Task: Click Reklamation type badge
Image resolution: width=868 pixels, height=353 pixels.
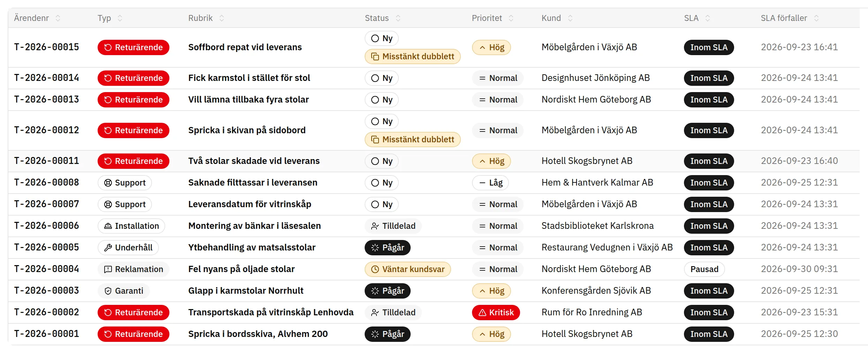Action: [x=134, y=269]
